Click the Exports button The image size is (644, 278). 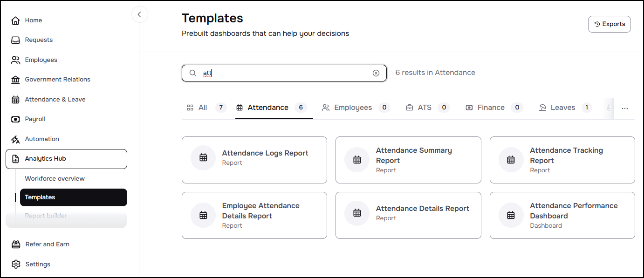tap(610, 24)
